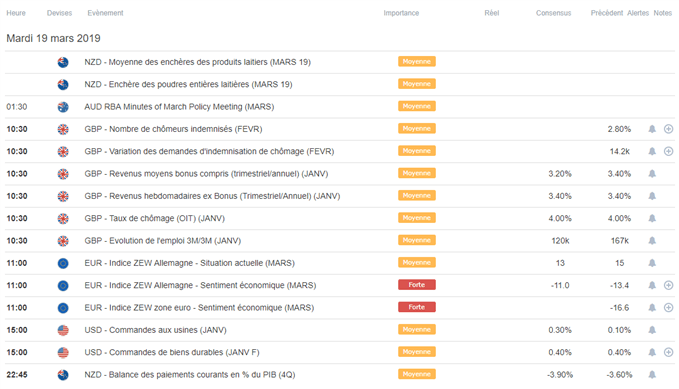Click red Forte badge on ZEW Allemagne Sentiment
The height and width of the screenshot is (389, 679).
click(x=417, y=285)
